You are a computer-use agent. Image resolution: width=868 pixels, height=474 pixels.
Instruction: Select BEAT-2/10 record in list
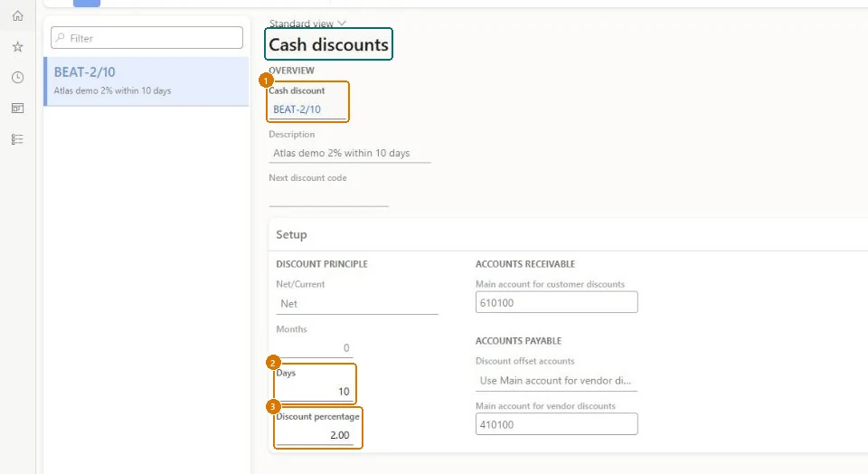tap(146, 81)
